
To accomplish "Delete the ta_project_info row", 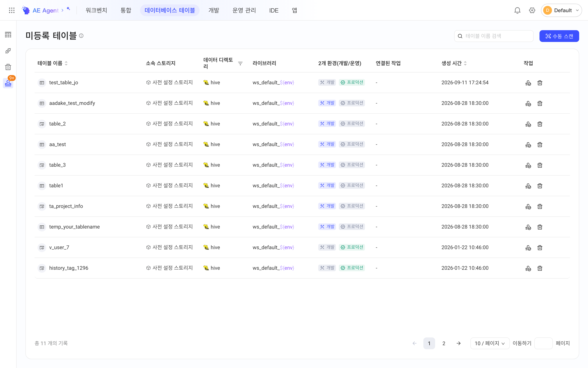I will point(540,206).
